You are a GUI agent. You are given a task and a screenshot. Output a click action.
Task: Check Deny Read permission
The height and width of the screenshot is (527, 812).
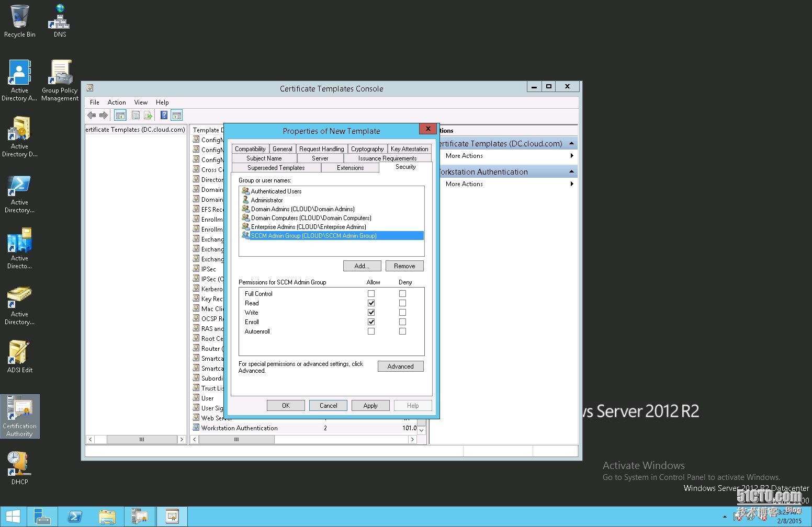click(x=403, y=303)
